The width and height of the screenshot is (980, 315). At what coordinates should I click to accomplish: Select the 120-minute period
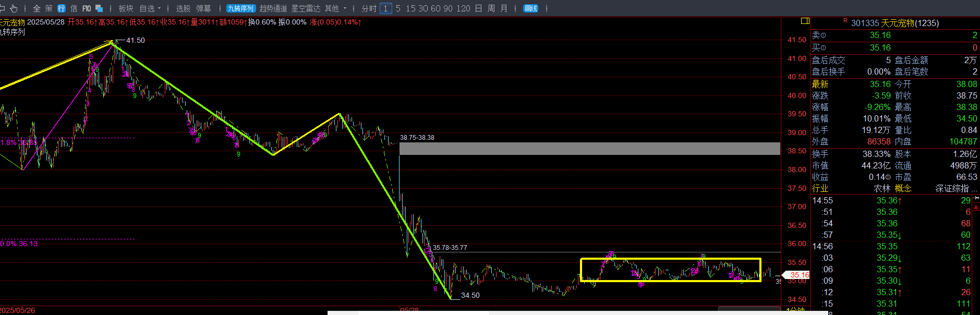click(463, 8)
